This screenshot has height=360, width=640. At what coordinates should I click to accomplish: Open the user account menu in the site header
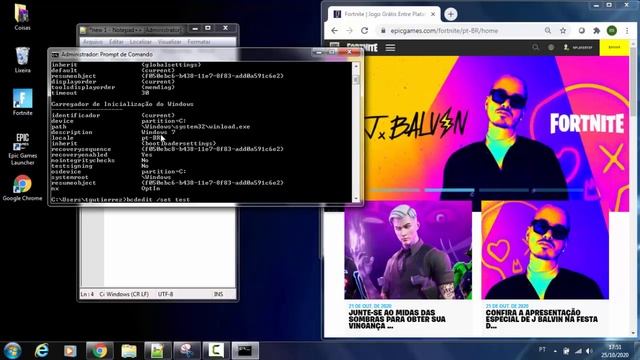pos(578,47)
